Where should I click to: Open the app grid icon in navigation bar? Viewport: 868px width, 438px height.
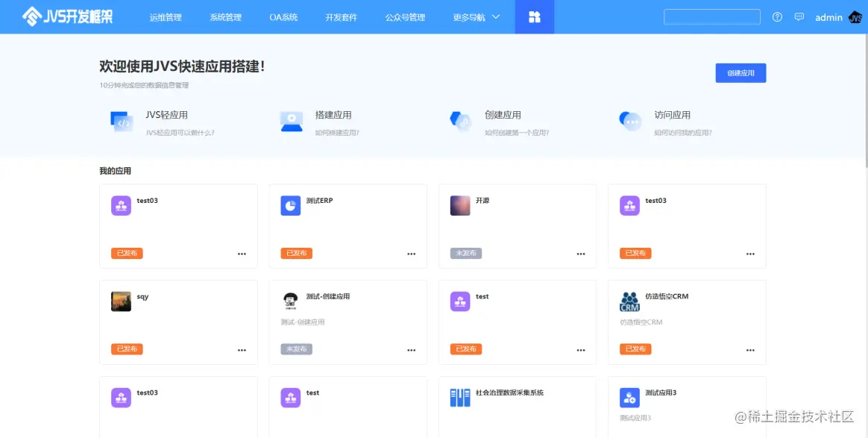coord(534,17)
